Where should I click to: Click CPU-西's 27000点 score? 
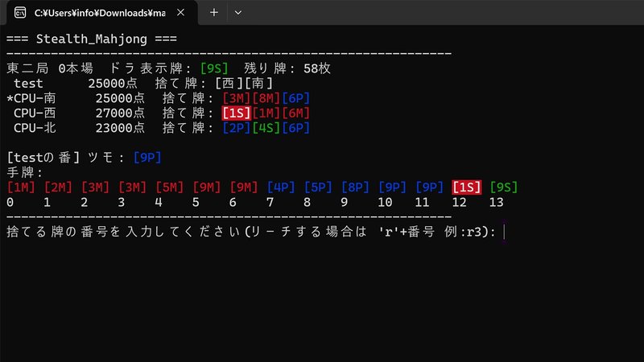pyautogui.click(x=120, y=113)
